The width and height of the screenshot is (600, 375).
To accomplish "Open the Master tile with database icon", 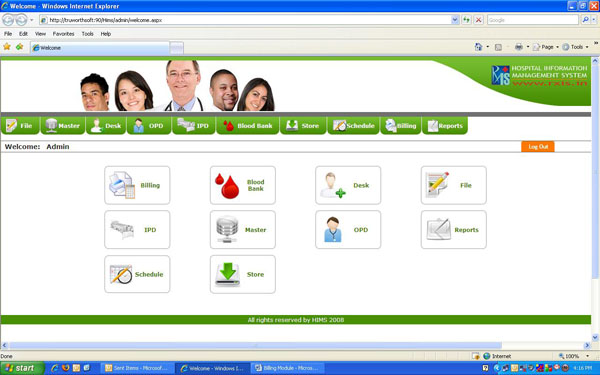I will point(243,230).
